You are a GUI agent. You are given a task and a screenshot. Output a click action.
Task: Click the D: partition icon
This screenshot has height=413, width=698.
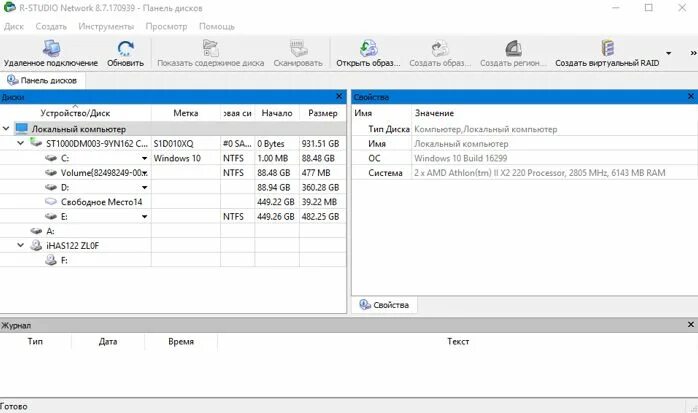(51, 187)
